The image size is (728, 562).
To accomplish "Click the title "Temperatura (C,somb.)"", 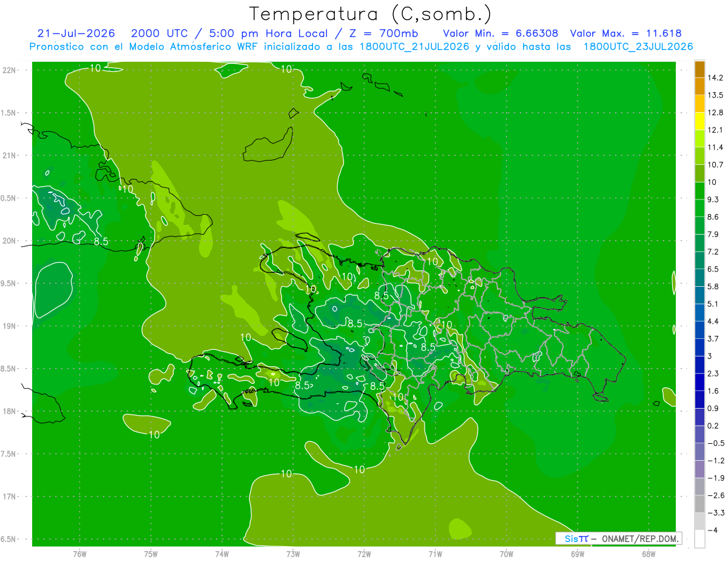I will [370, 14].
